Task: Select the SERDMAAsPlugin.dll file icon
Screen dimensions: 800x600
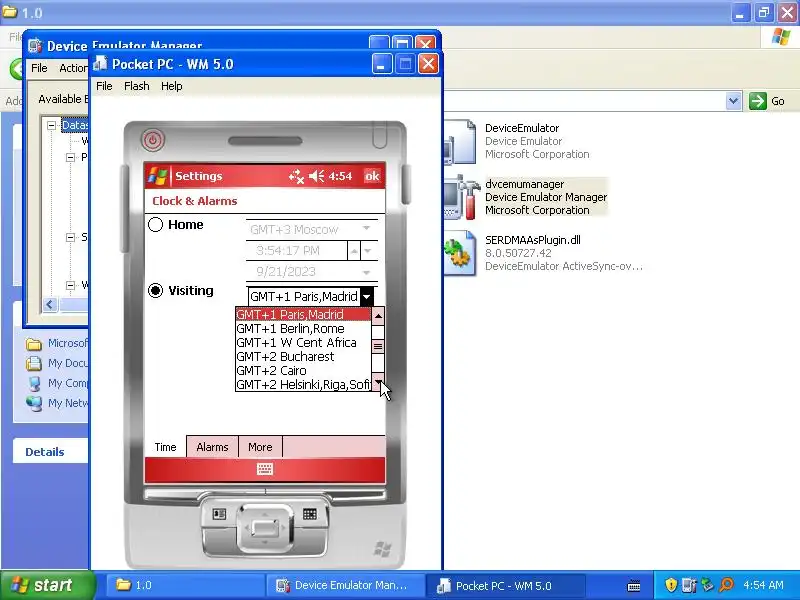Action: (x=460, y=254)
